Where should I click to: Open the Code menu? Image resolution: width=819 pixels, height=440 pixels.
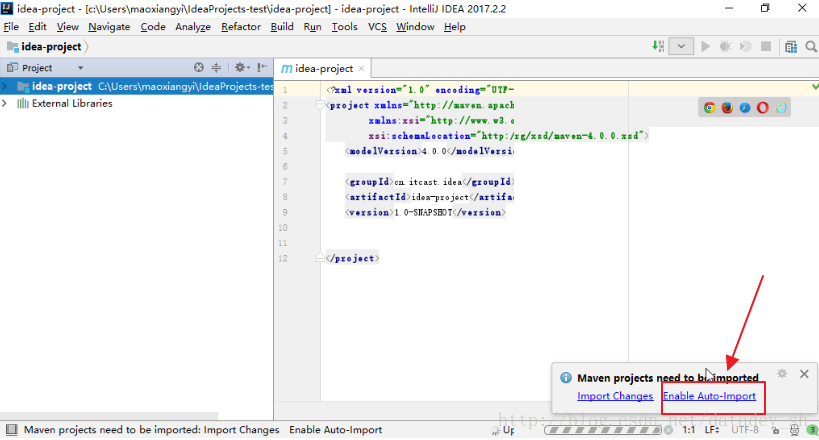pyautogui.click(x=153, y=27)
